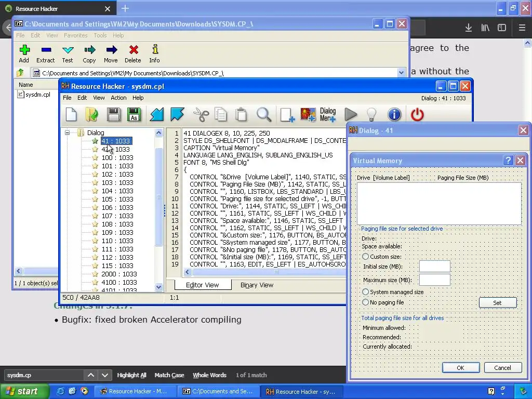Click the drive listbox in Virtual Memory

439,204
